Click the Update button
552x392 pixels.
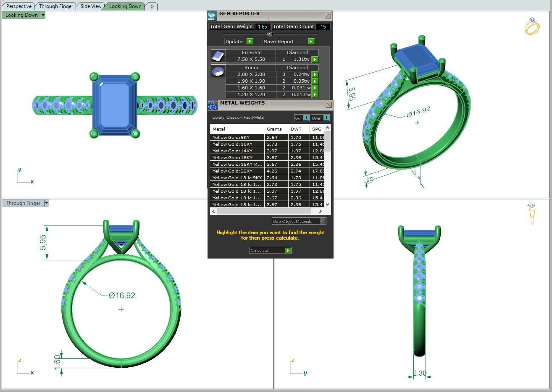pyautogui.click(x=239, y=42)
